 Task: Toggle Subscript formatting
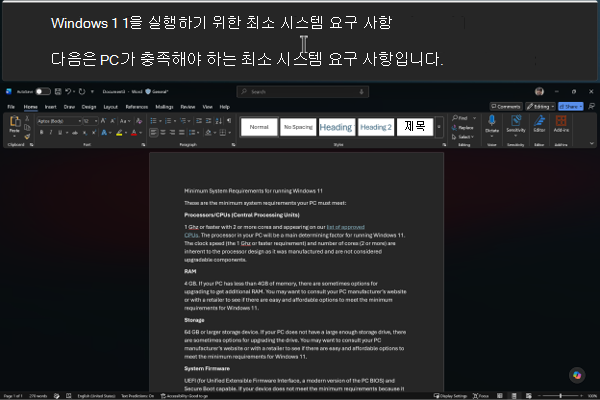pos(85,133)
